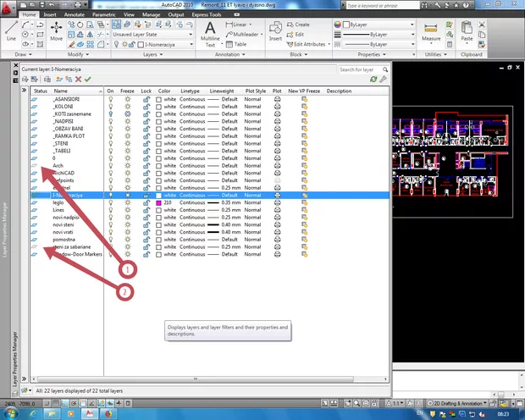Click the Set Current green checkmark icon
525x420 pixels.
(x=87, y=79)
